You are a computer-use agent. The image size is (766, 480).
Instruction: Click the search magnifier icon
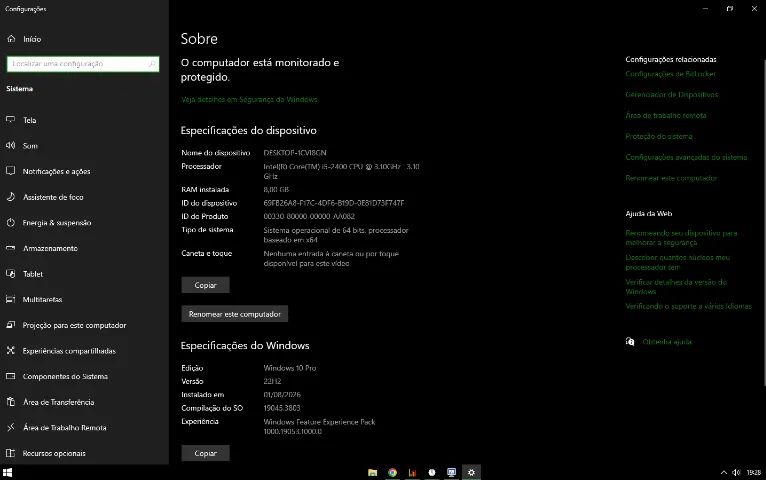pyautogui.click(x=152, y=64)
